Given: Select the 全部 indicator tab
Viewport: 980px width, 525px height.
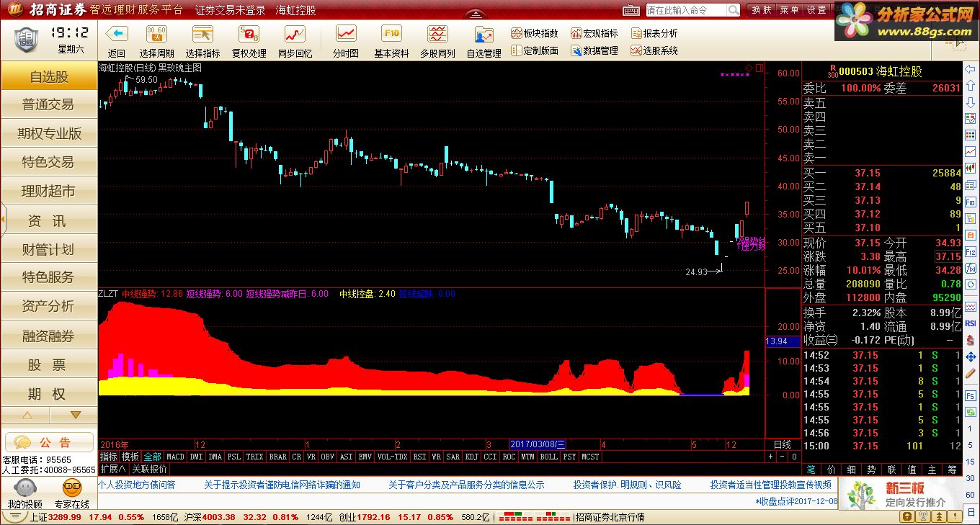Looking at the screenshot, I should pyautogui.click(x=152, y=457).
